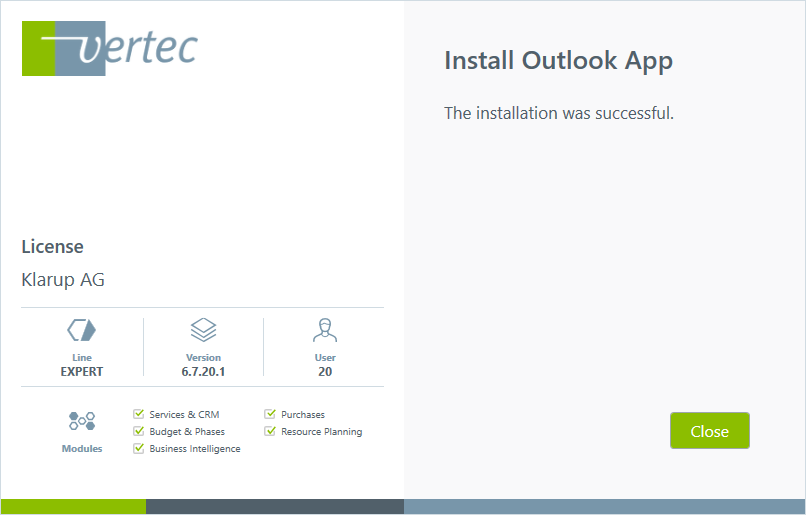Toggle the Services & CRM checkbox
The height and width of the screenshot is (515, 806).
(139, 414)
